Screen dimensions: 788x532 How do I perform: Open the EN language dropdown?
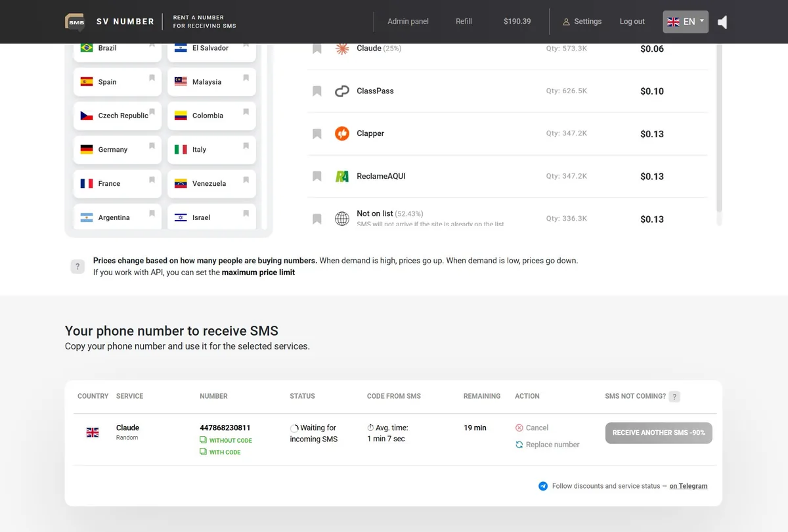click(686, 22)
